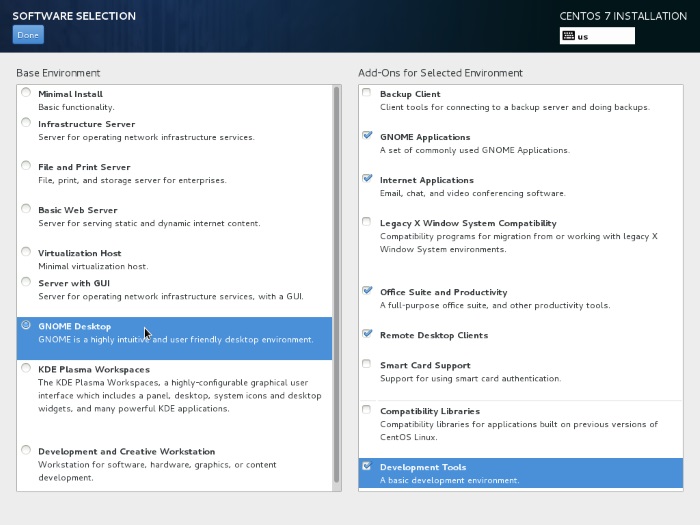Enable the Backup Client checkbox
Viewport: 700px width, 525px height.
click(367, 92)
